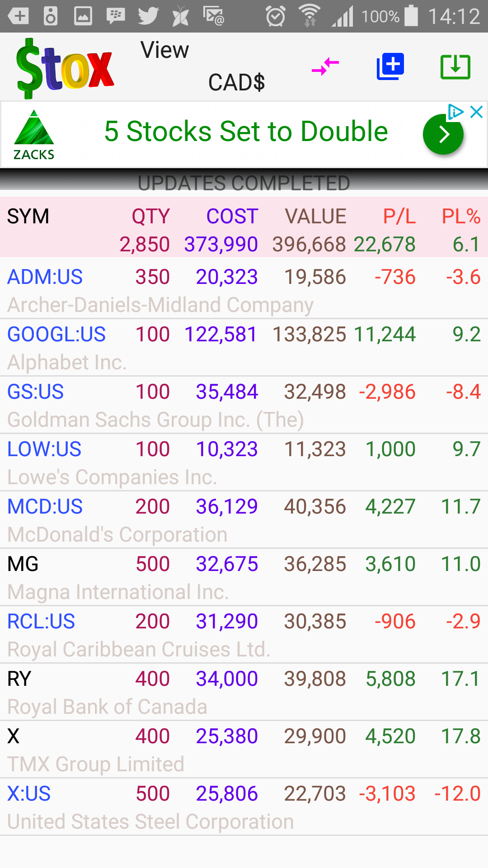
Task: Open the alarm icon in status bar
Action: (275, 16)
